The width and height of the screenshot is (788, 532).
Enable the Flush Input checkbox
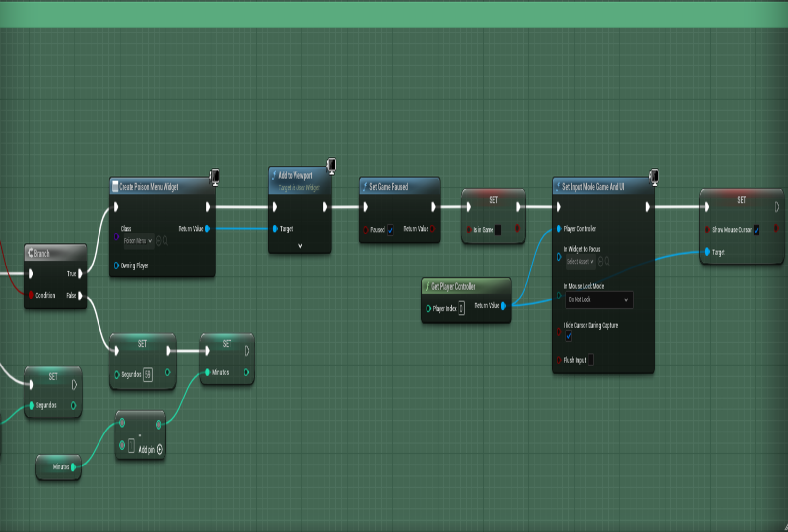pyautogui.click(x=591, y=360)
